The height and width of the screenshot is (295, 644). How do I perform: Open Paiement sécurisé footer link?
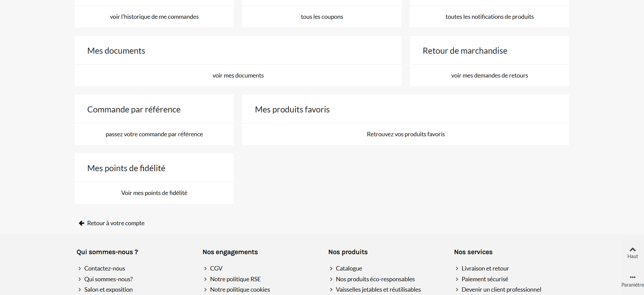(485, 279)
